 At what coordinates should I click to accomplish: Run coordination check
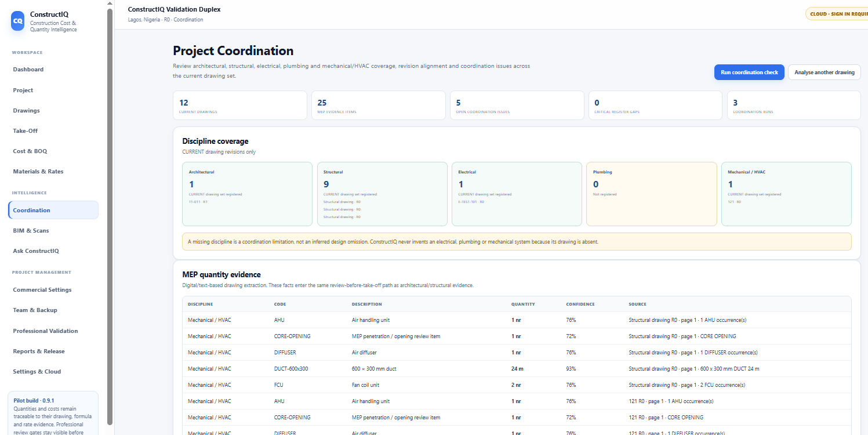pyautogui.click(x=749, y=72)
